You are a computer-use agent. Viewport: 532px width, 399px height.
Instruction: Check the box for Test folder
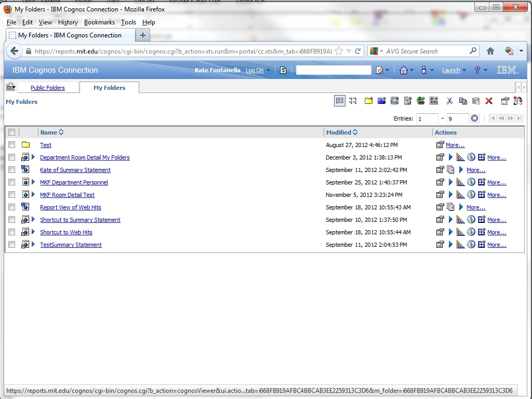(12, 145)
